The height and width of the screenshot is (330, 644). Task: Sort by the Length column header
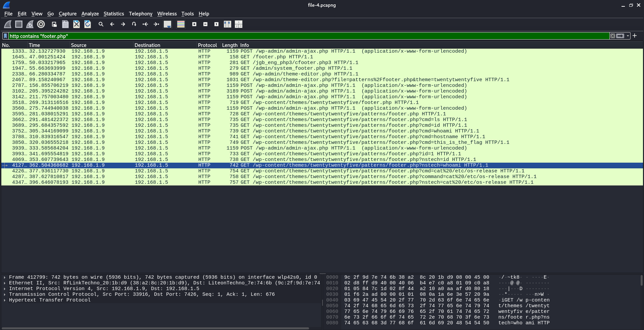(x=230, y=45)
